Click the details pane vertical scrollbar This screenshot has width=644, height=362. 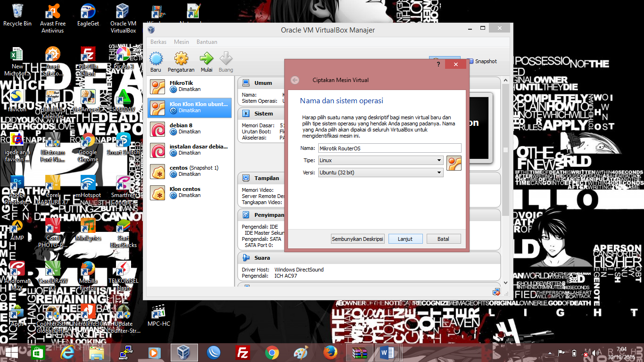[x=506, y=150]
